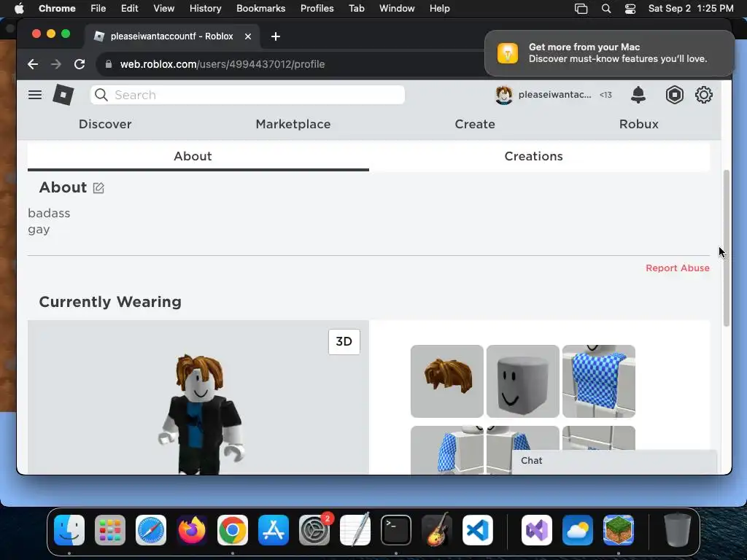
Task: Open Finder from the Dock
Action: [69, 530]
